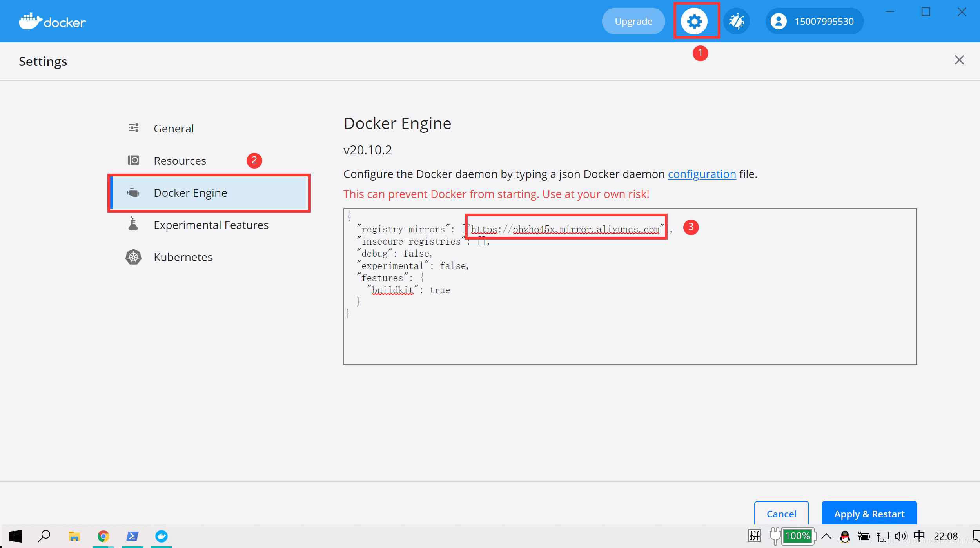Image resolution: width=980 pixels, height=548 pixels.
Task: Click Docker Desktop taskbar icon
Action: click(x=161, y=536)
